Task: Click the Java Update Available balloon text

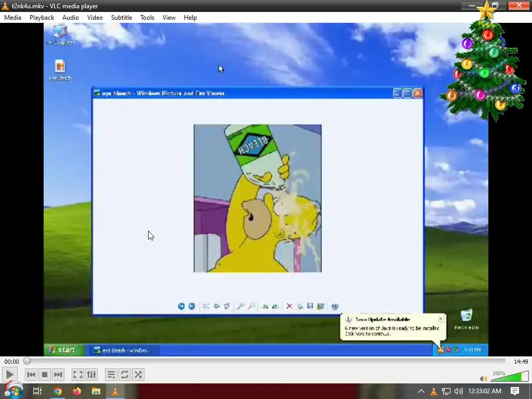Action: 382,320
